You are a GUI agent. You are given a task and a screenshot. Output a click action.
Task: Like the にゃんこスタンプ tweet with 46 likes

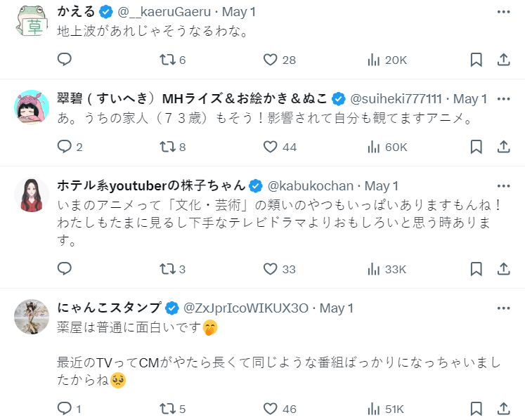[x=271, y=409]
